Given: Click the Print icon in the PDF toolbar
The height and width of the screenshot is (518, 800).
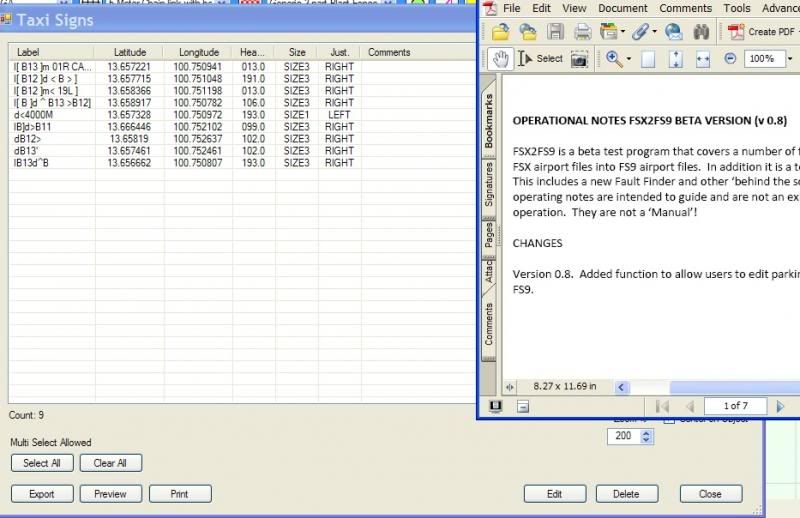Looking at the screenshot, I should click(582, 32).
